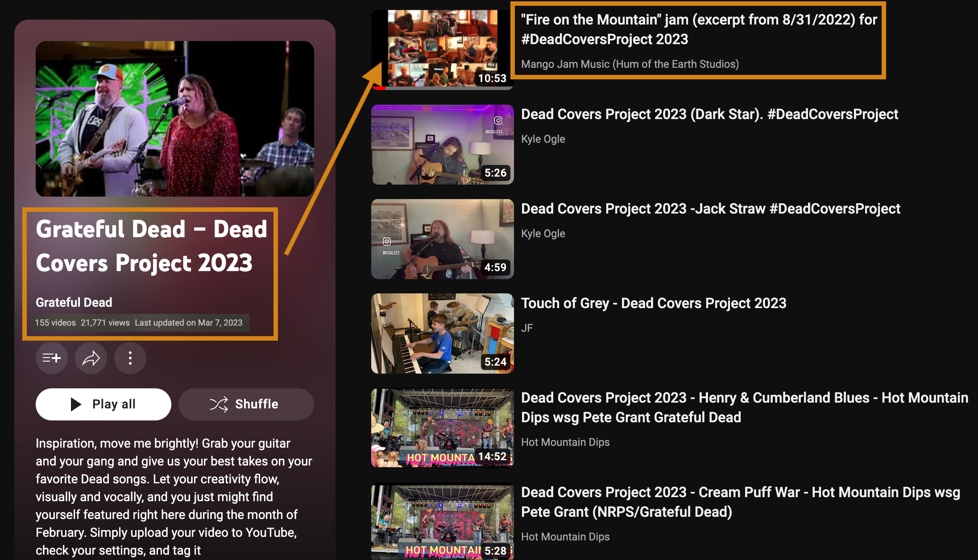
Task: Click the save playlist icon
Action: point(52,358)
